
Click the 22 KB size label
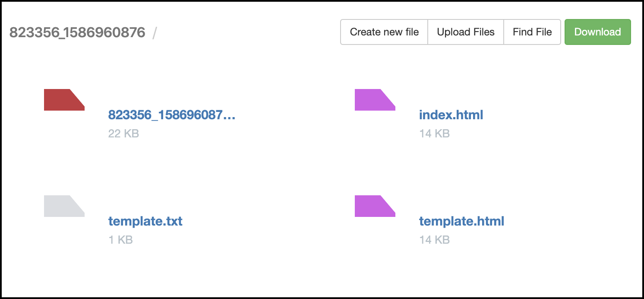(123, 134)
